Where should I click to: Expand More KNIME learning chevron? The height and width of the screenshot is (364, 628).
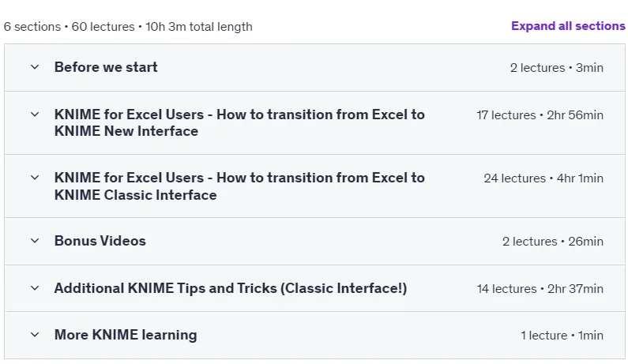pos(35,335)
